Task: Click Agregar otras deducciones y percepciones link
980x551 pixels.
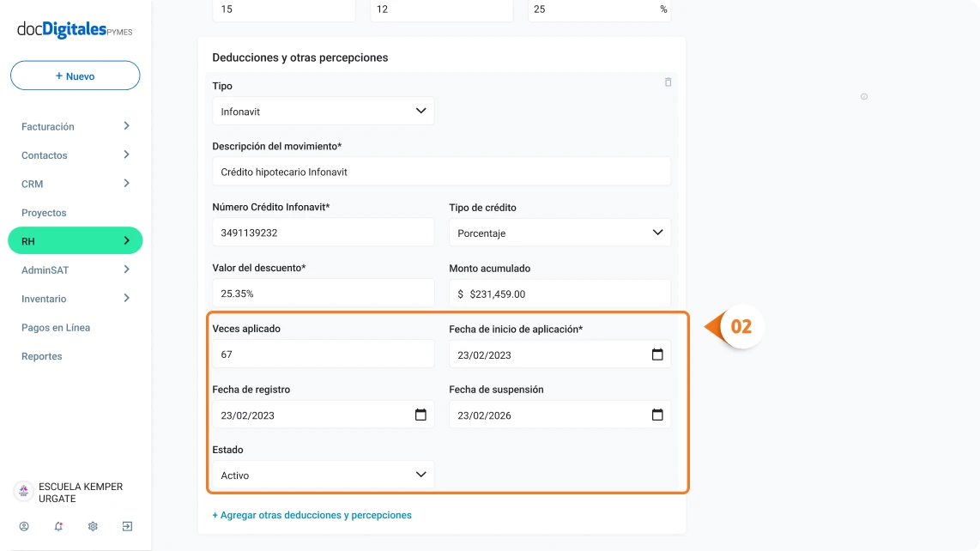Action: pos(312,515)
